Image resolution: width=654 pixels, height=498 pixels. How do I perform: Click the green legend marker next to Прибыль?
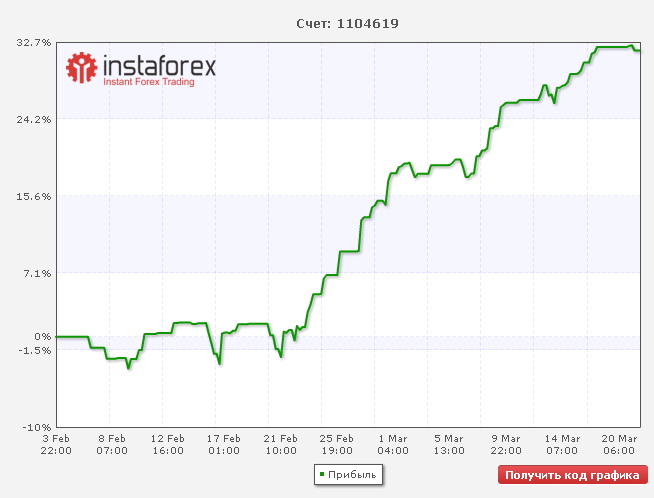[x=322, y=474]
